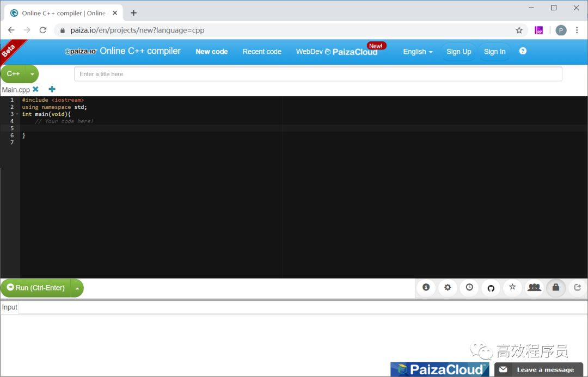Star this code with the star icon
This screenshot has width=588, height=377.
[x=512, y=287]
